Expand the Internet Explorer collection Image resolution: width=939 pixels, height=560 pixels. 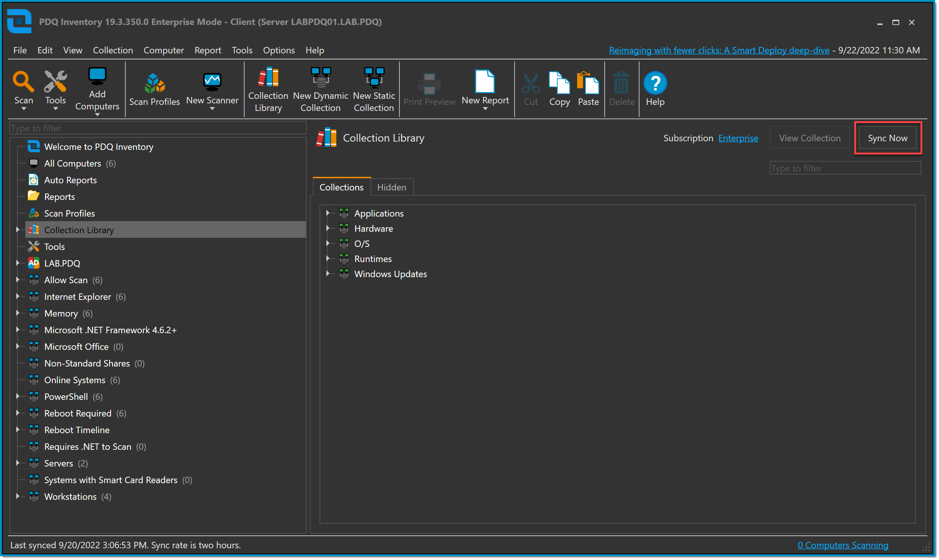pos(17,296)
